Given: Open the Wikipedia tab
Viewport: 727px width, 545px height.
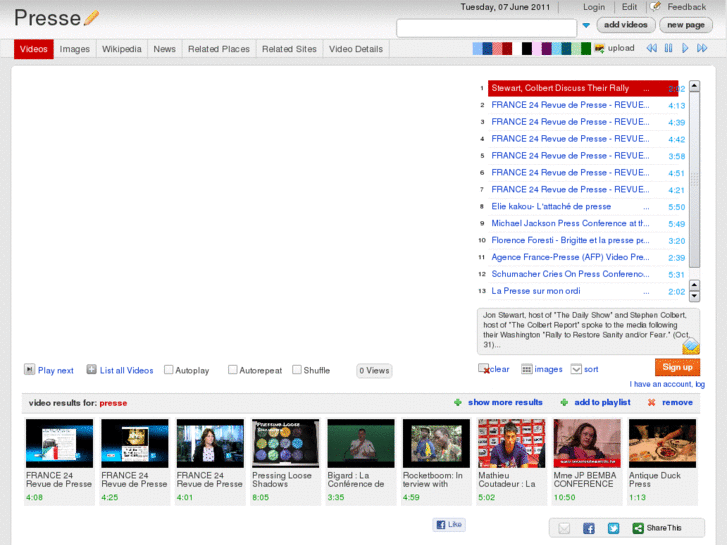Looking at the screenshot, I should tap(121, 49).
